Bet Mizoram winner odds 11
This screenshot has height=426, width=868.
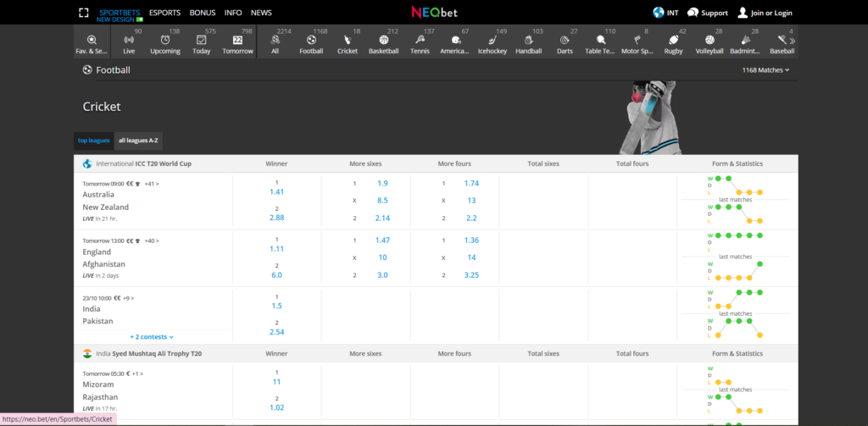pos(277,382)
